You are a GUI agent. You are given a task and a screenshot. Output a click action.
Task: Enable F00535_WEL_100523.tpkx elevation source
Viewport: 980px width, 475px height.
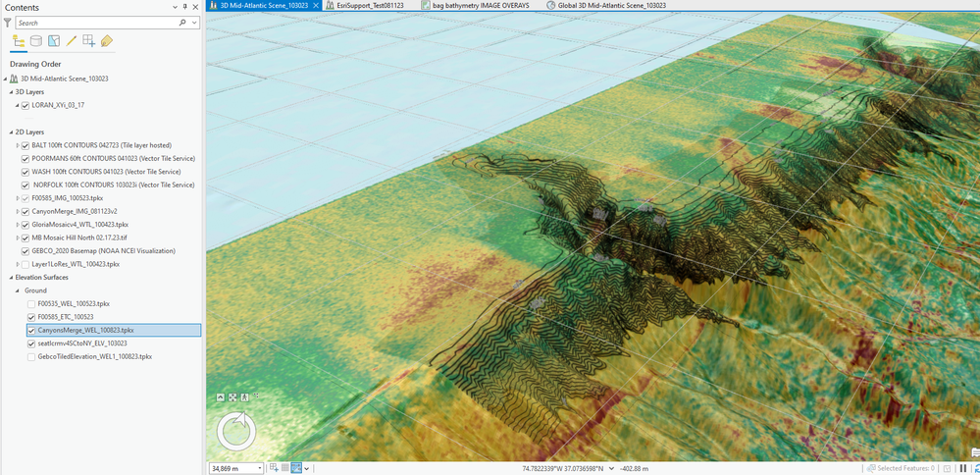tap(31, 303)
